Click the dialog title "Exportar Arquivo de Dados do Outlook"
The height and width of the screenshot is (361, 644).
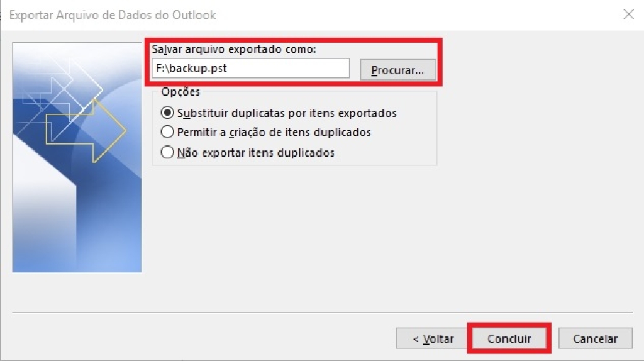coord(113,15)
